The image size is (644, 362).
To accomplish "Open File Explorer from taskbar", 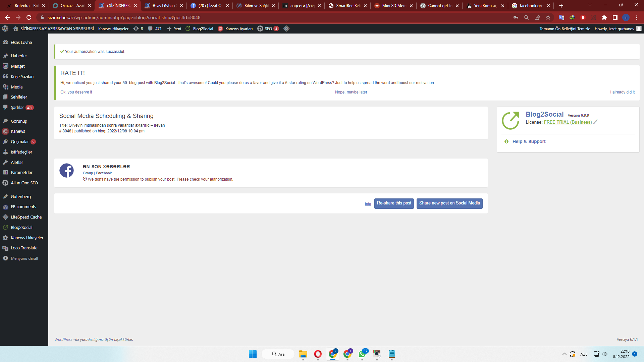I will click(x=303, y=354).
